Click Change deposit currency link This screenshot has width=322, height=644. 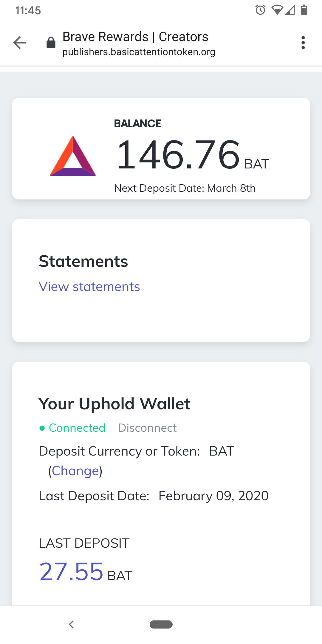75,471
